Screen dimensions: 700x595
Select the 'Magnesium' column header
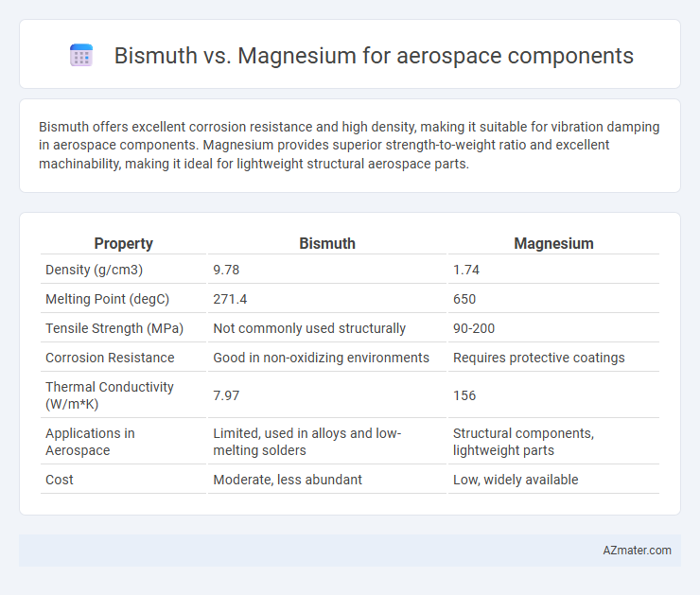553,243
